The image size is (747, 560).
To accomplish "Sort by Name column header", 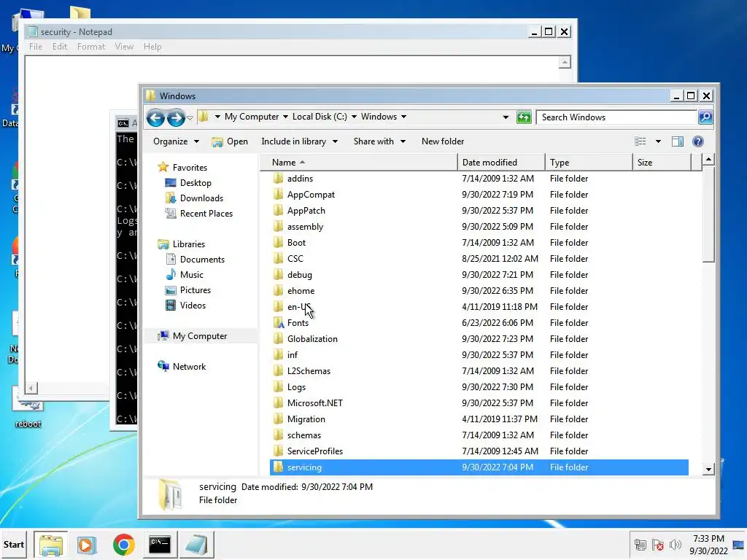I will [x=359, y=163].
